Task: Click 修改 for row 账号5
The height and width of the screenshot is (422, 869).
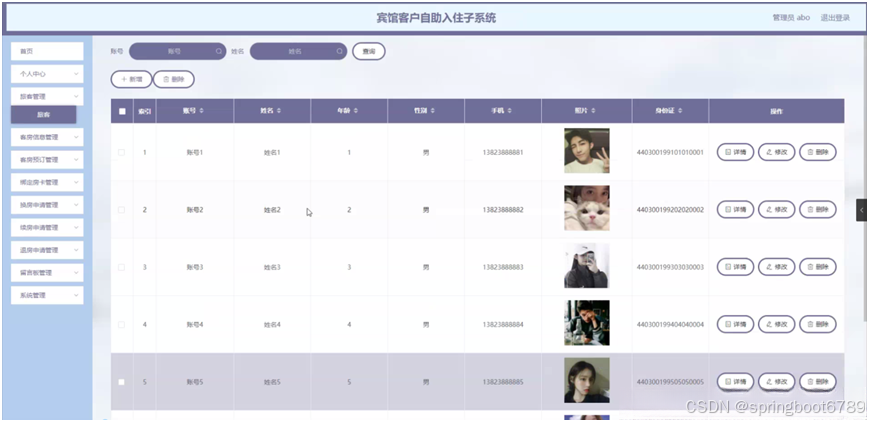Action: pyautogui.click(x=776, y=382)
